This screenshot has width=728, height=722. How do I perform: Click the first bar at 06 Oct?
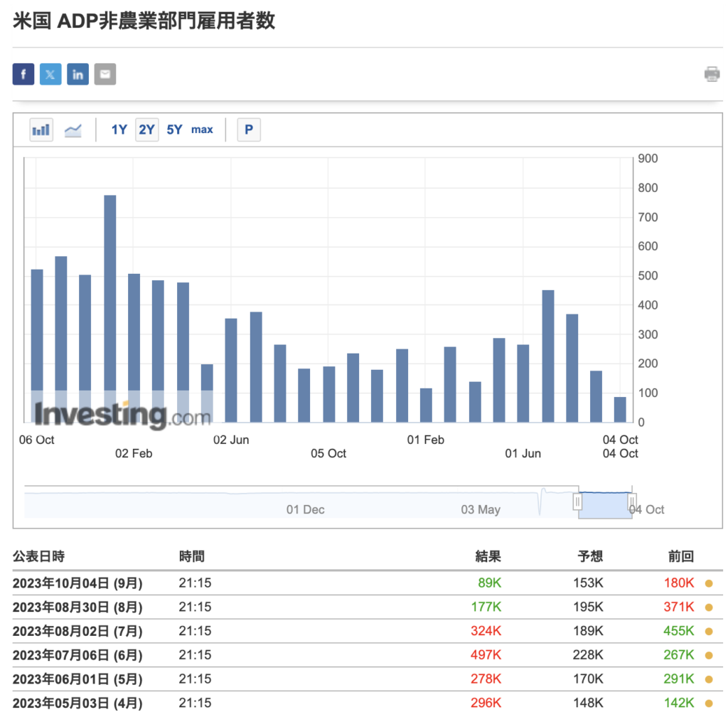click(x=37, y=346)
